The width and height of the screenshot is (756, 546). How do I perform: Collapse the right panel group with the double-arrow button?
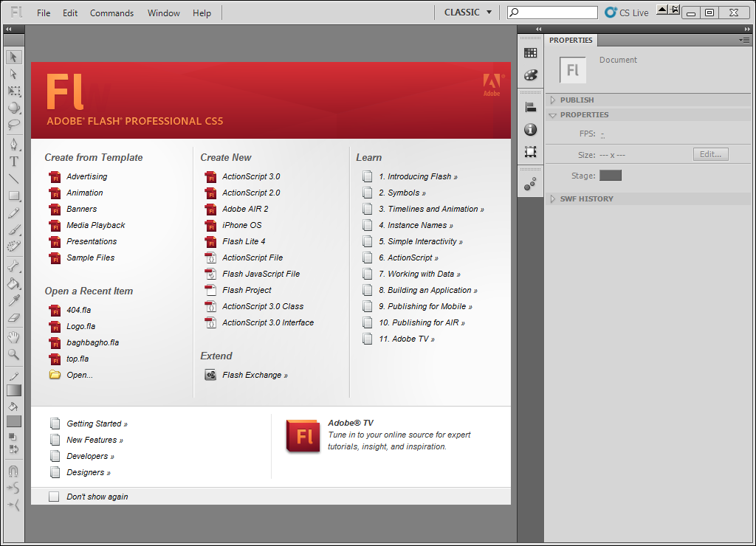747,29
